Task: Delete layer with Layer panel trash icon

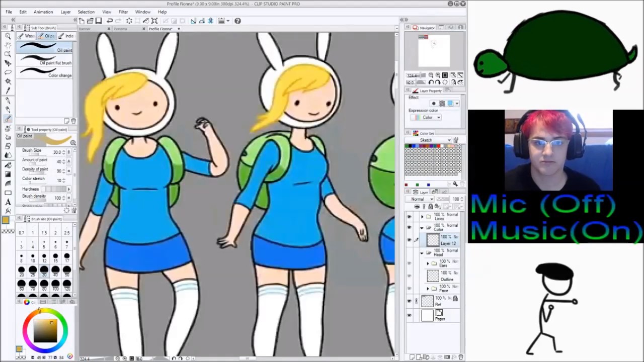Action: point(460,357)
